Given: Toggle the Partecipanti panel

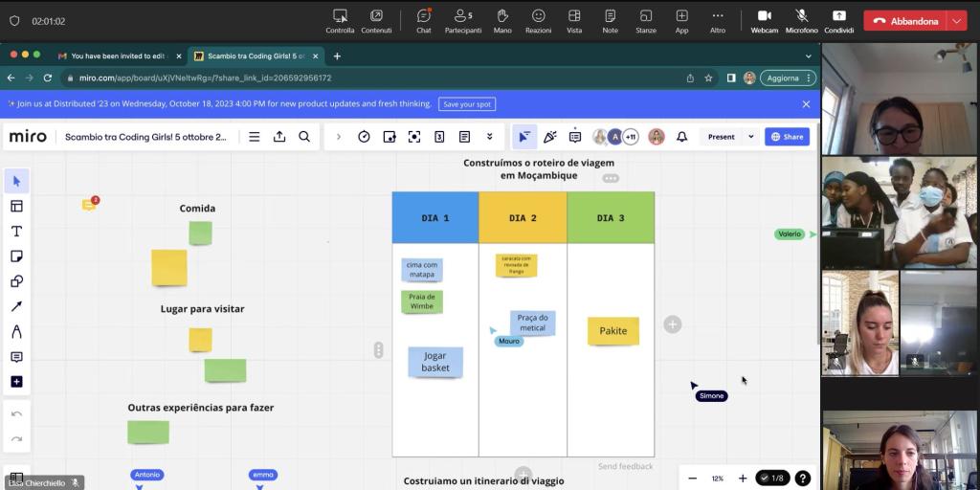Looking at the screenshot, I should point(463,21).
